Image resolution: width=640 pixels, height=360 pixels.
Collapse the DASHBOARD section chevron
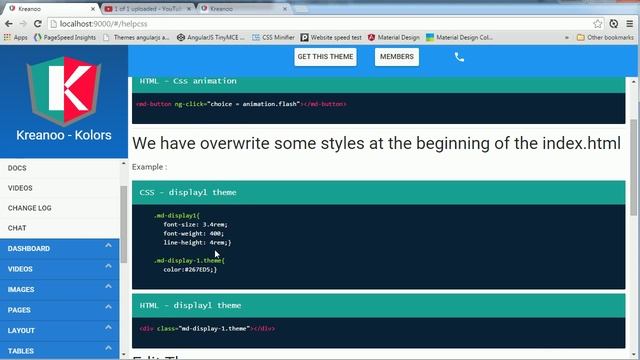[x=108, y=246]
